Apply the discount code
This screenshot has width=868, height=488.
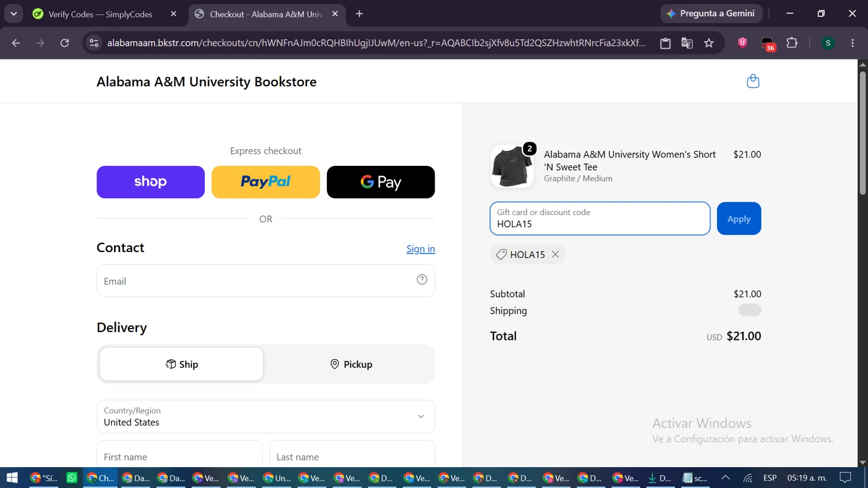(x=739, y=219)
